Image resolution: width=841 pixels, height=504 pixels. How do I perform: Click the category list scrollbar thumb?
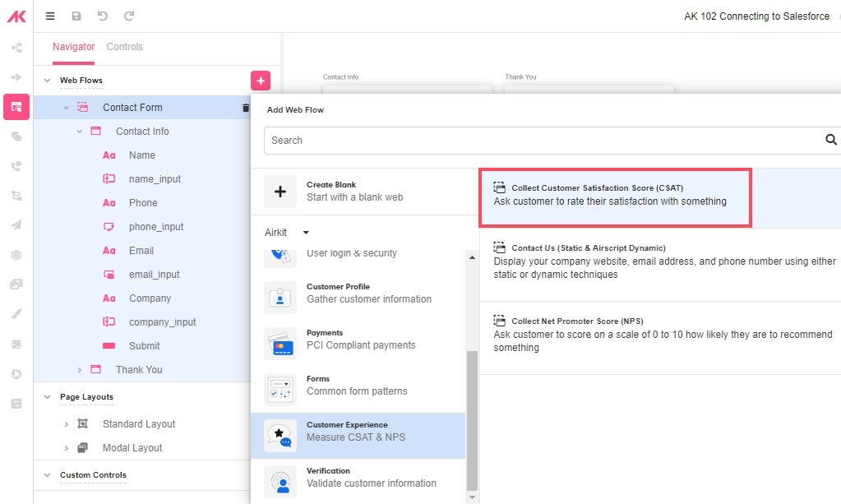pyautogui.click(x=472, y=420)
